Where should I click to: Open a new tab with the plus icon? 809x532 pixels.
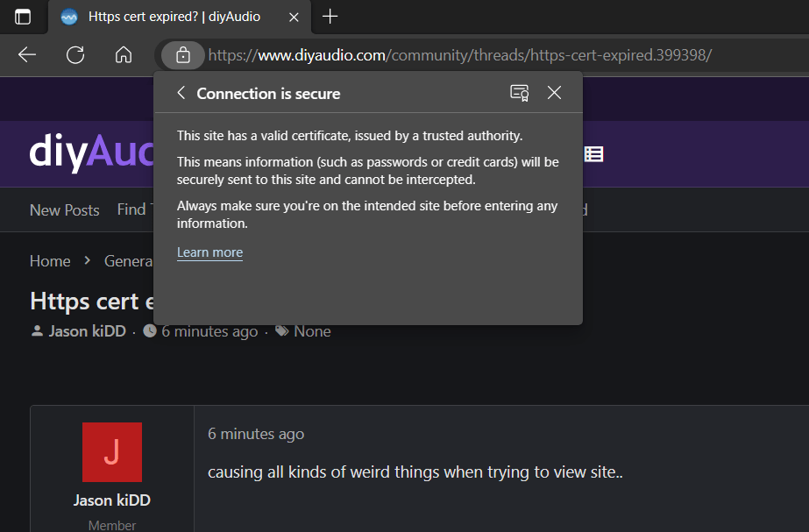pyautogui.click(x=330, y=17)
